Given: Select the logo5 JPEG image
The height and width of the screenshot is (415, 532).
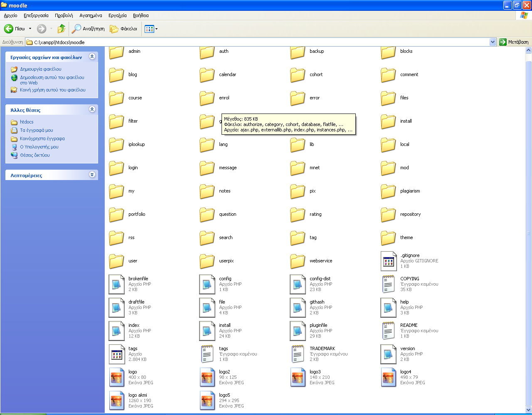Looking at the screenshot, I should (207, 401).
